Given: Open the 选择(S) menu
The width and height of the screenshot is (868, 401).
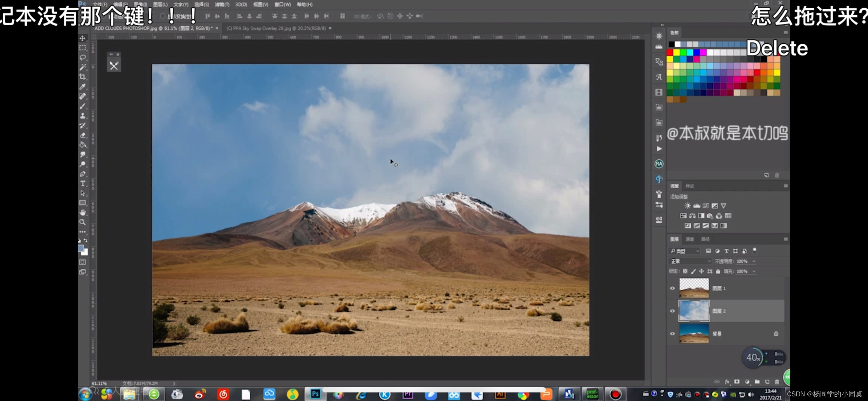Looking at the screenshot, I should click(201, 4).
